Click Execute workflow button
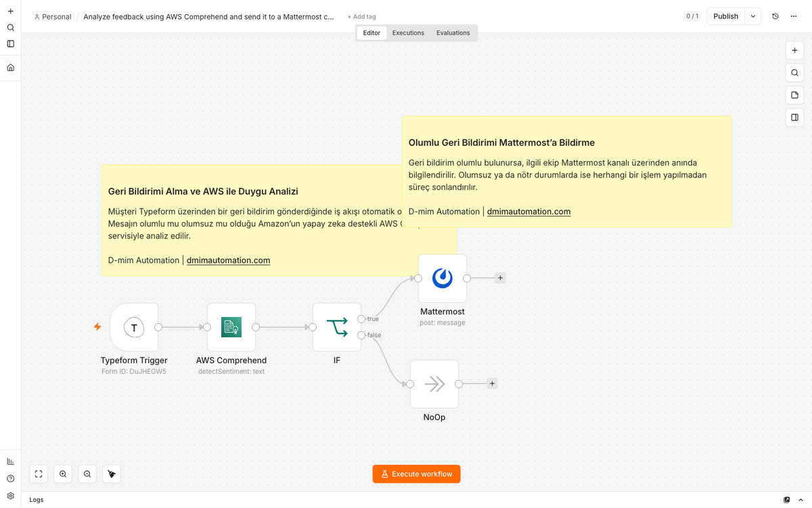 416,474
